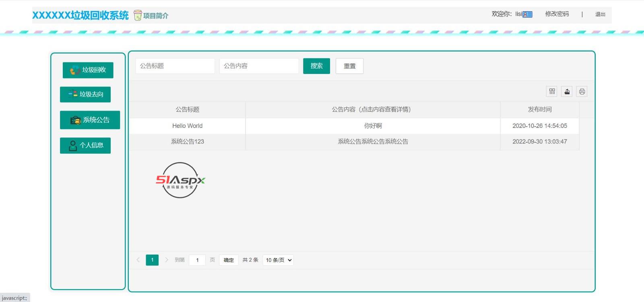Open the 项目简介 link

click(156, 16)
